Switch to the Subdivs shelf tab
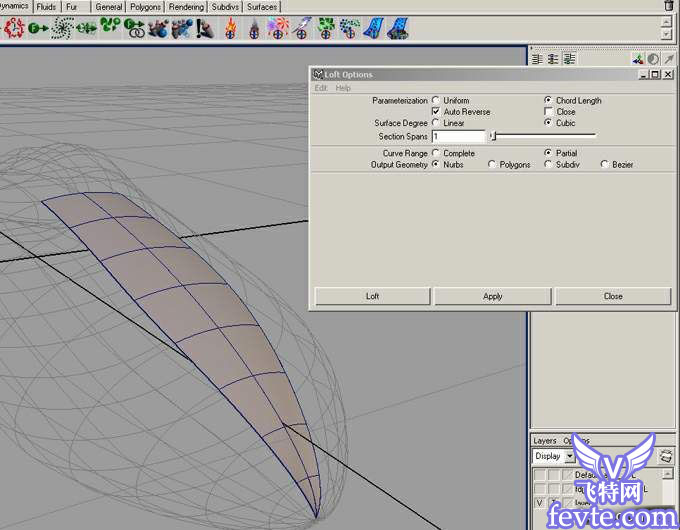Viewport: 680px width, 530px height. (x=225, y=7)
